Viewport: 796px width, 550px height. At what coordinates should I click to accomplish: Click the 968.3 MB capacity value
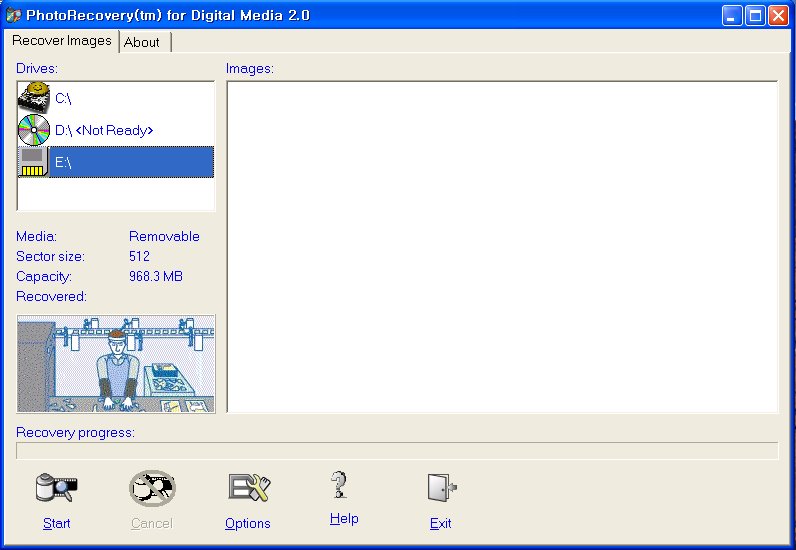[x=156, y=276]
